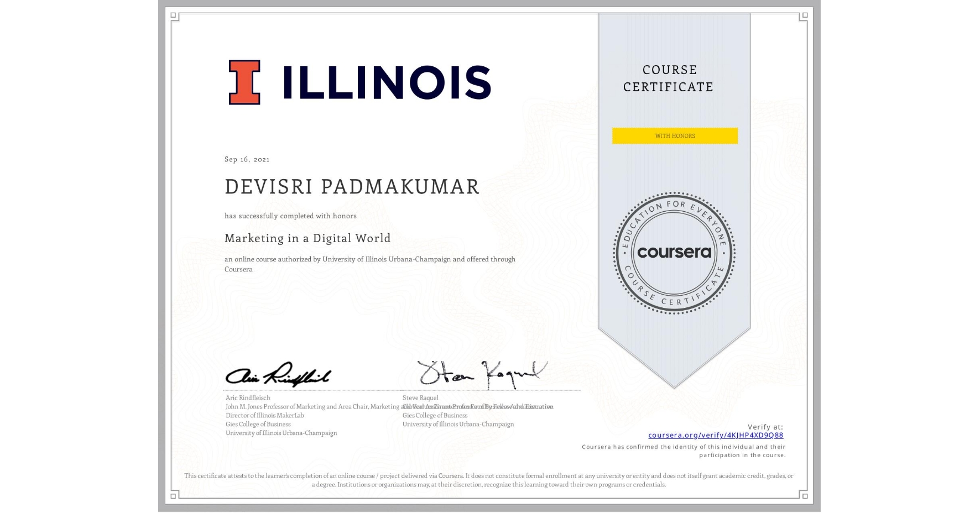980x513 pixels.
Task: Toggle the honors completion statement text
Action: coord(290,216)
